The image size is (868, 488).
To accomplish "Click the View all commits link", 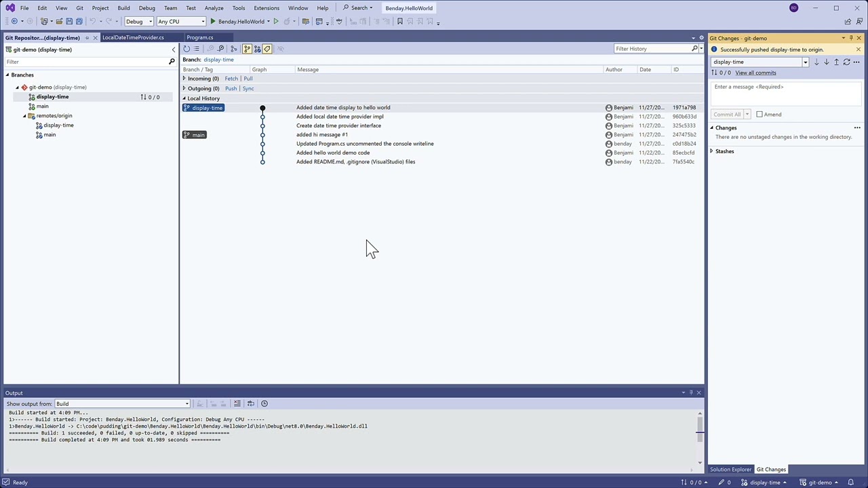I will pos(755,73).
